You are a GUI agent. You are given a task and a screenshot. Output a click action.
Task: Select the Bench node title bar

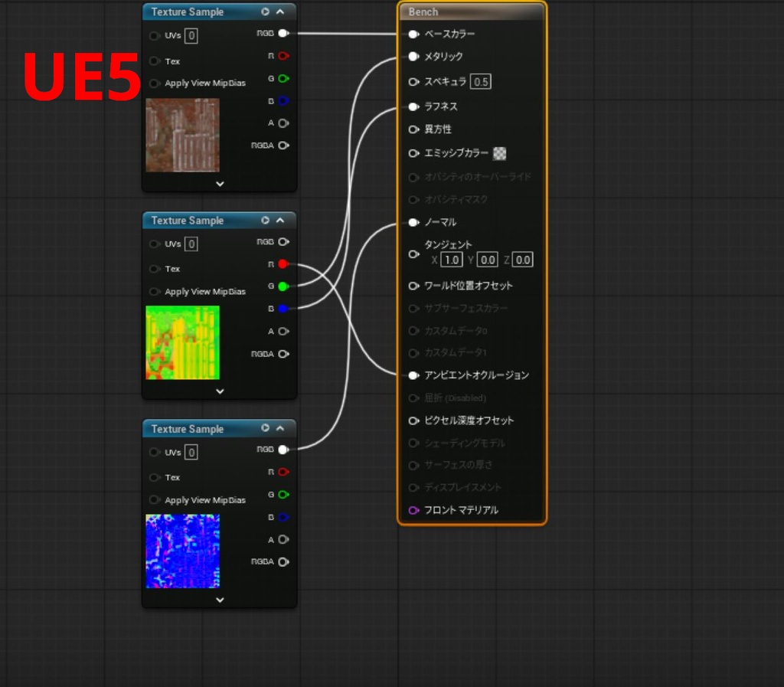471,11
